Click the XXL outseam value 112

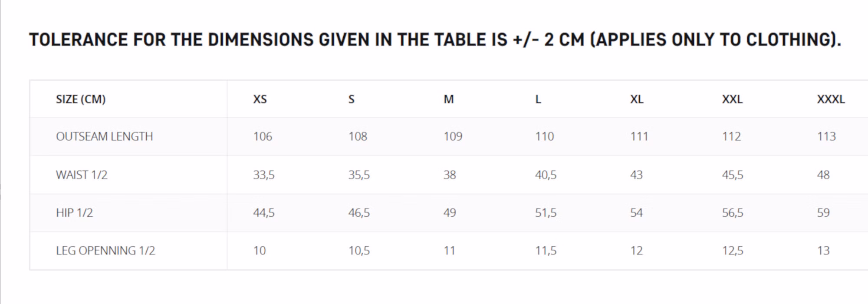pos(731,136)
